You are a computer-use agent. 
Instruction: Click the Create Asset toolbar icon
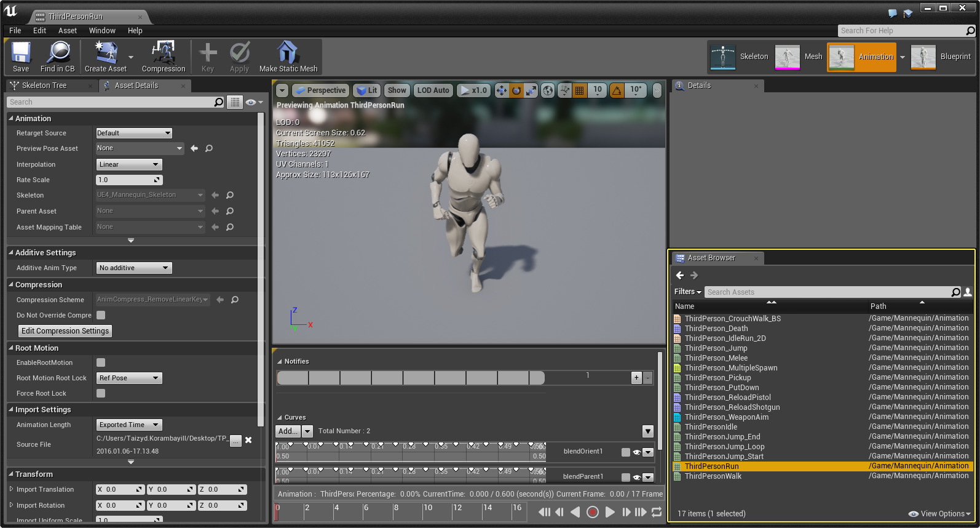[x=105, y=57]
